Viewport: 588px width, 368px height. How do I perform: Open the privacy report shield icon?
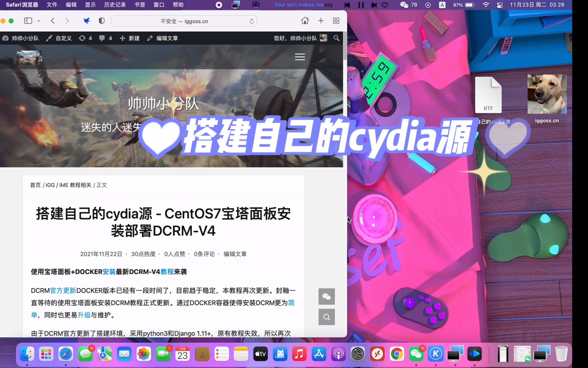(101, 21)
